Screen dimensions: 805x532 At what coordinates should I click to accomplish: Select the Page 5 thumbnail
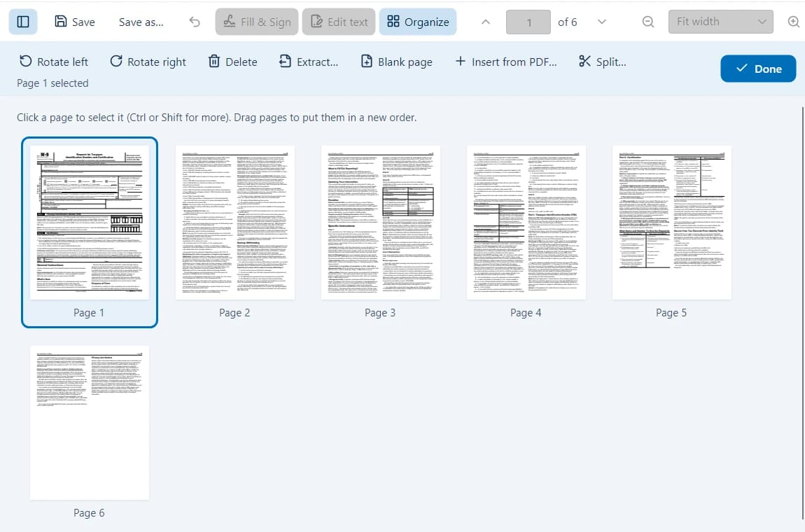[671, 223]
